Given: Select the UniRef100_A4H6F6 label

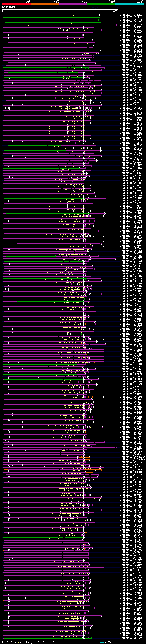Looking at the screenshot, I should click(131, 593).
